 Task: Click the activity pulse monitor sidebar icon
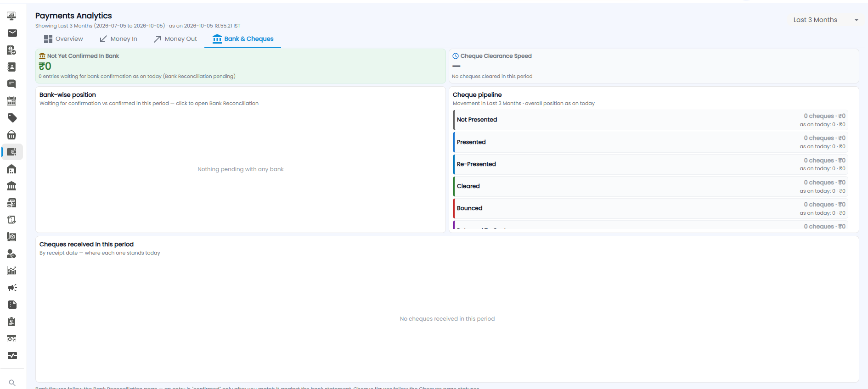point(12,356)
